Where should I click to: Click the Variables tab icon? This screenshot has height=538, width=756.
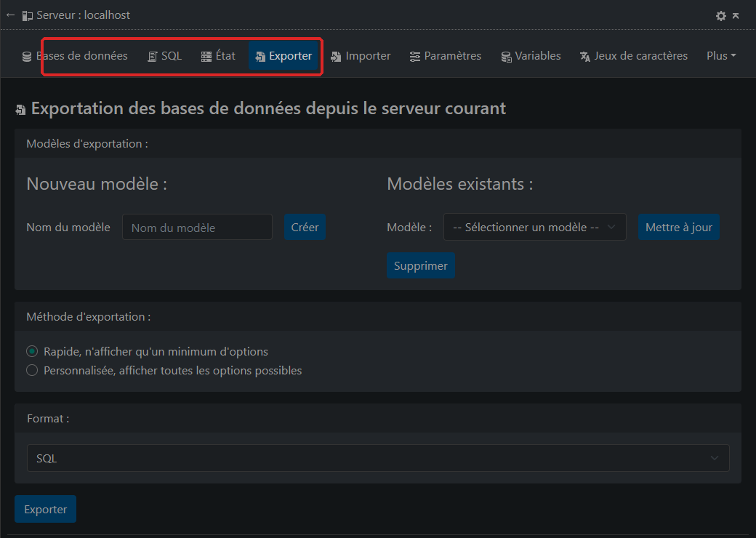coord(506,57)
